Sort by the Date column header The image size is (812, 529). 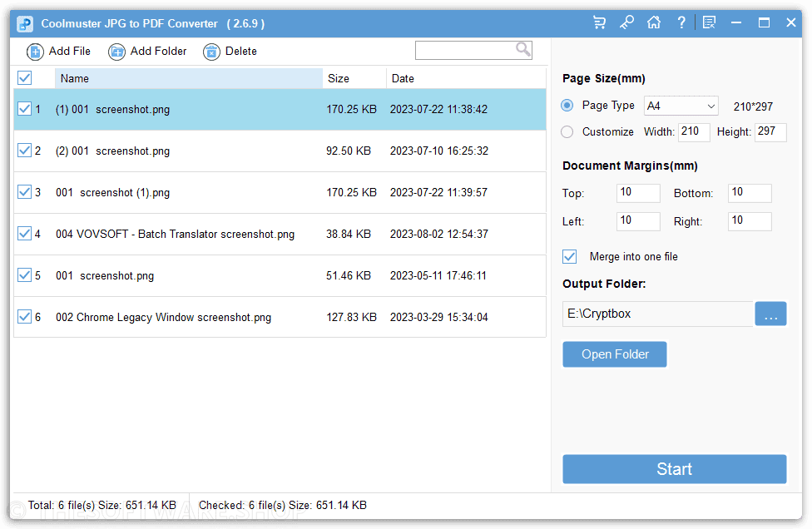(466, 79)
